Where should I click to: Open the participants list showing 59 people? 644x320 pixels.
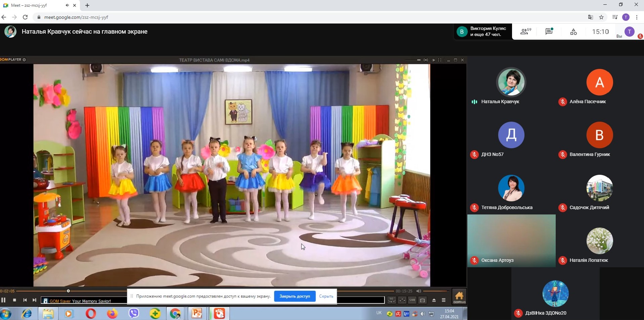pyautogui.click(x=525, y=32)
